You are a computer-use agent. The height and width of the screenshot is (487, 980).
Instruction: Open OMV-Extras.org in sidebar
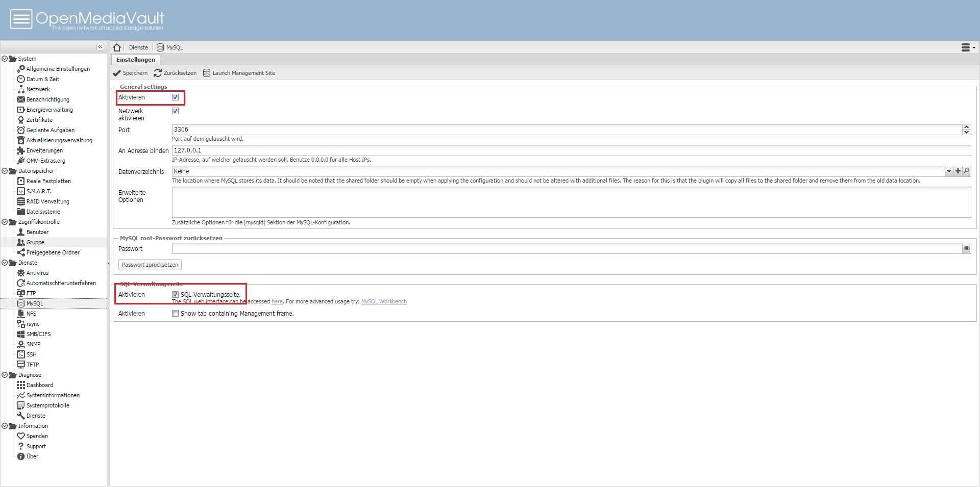point(46,161)
